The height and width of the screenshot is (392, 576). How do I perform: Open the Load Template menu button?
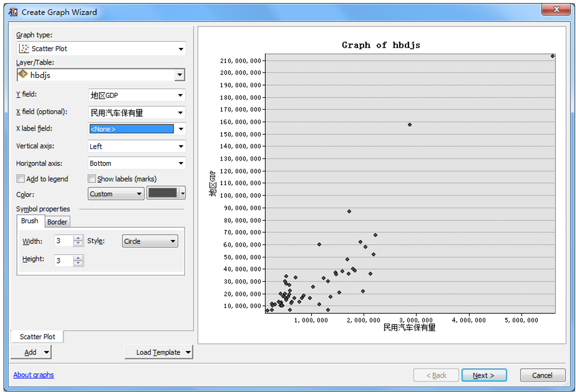(x=159, y=352)
